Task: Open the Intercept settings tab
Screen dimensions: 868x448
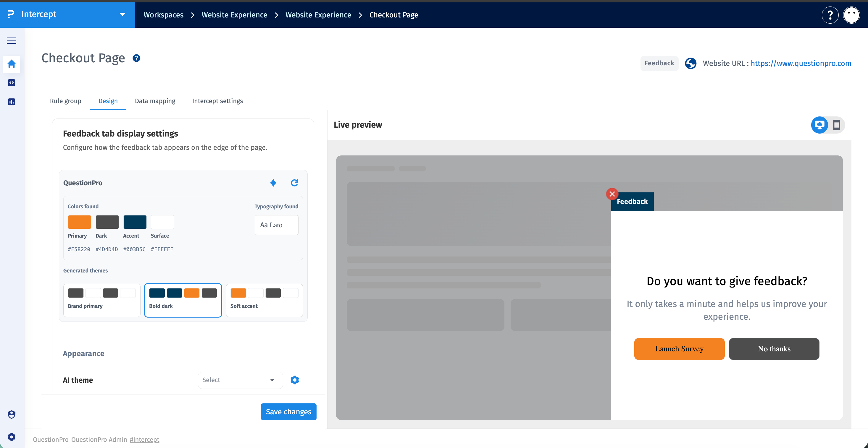Action: click(218, 101)
